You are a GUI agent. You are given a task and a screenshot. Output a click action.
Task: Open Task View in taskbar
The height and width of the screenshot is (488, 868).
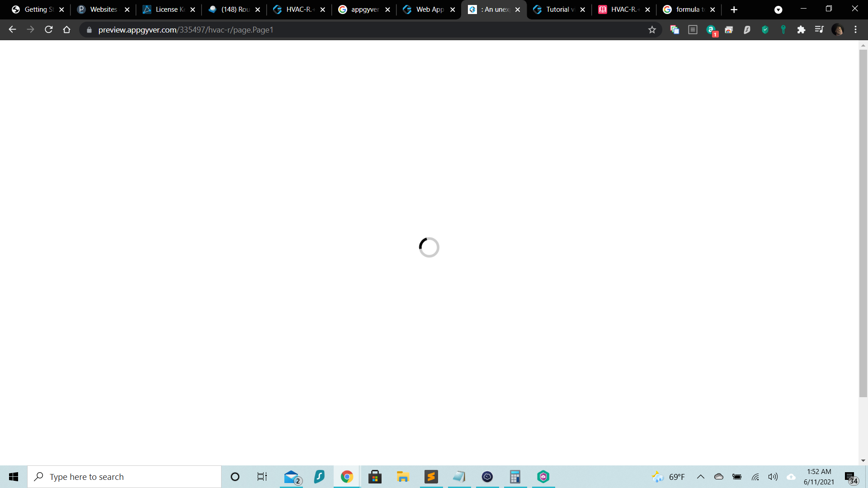[x=262, y=477]
